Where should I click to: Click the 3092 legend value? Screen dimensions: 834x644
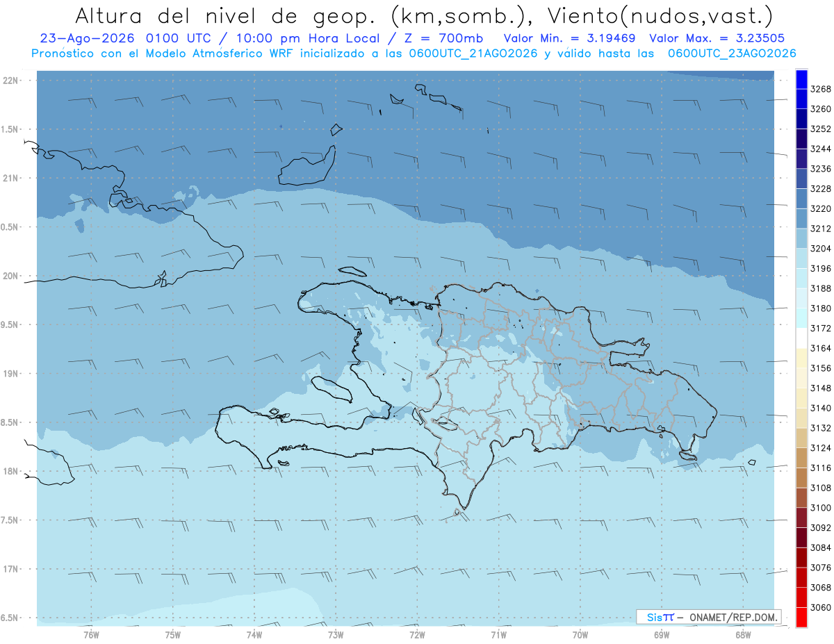point(821,528)
